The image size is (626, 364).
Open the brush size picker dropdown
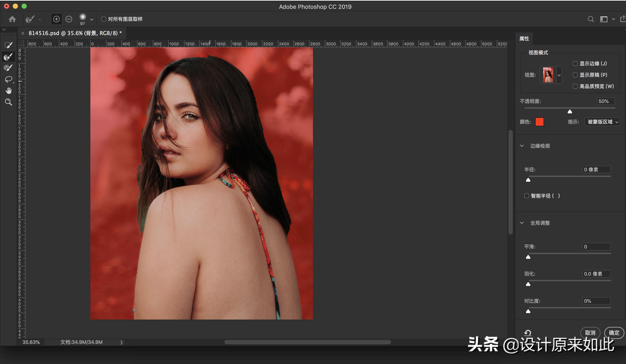coord(92,19)
